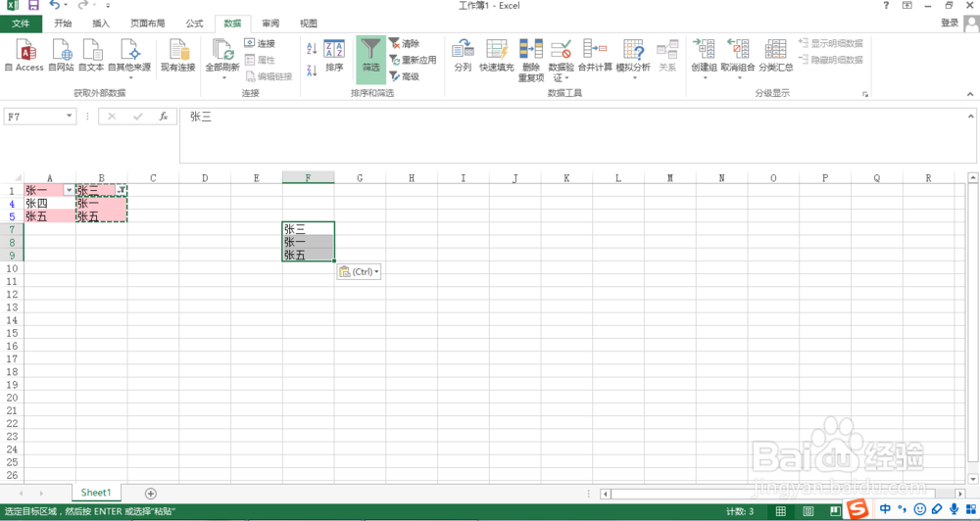This screenshot has height=521, width=980.
Task: Switch to page layout view in status bar
Action: coord(808,511)
